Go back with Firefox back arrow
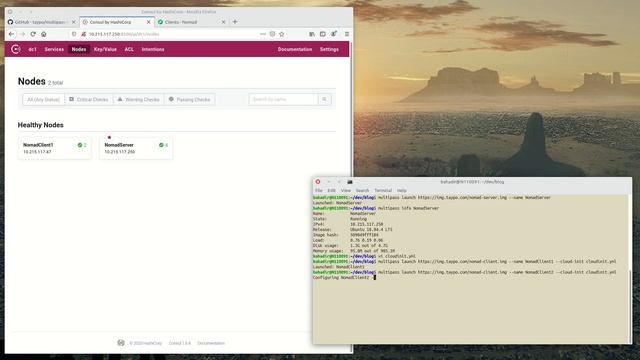Viewport: 640px width, 360px height. (11, 34)
